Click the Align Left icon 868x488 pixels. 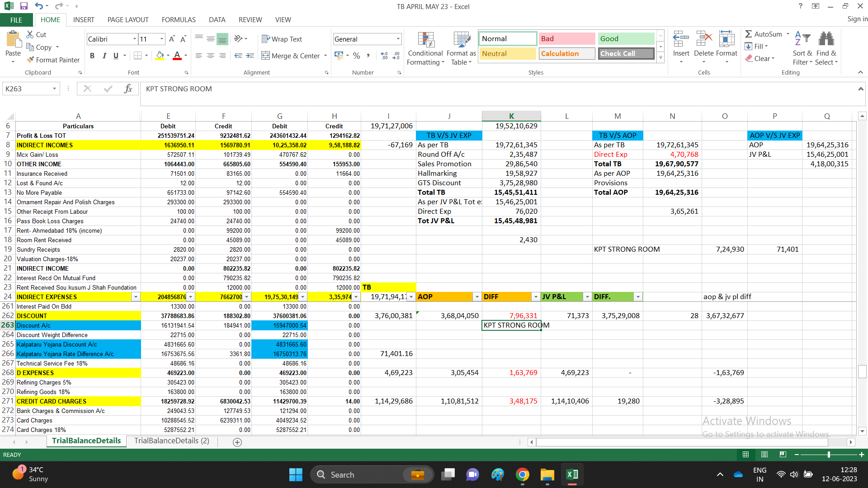198,56
